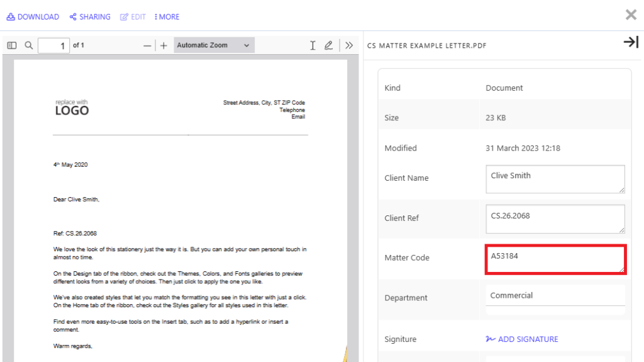Open the Sharing options

coord(90,17)
